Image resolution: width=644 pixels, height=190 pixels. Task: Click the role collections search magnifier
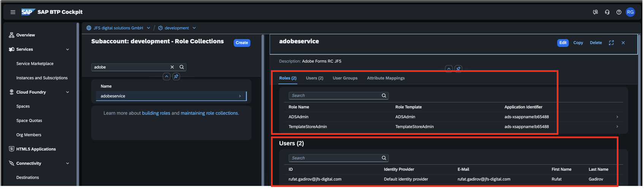coord(182,67)
